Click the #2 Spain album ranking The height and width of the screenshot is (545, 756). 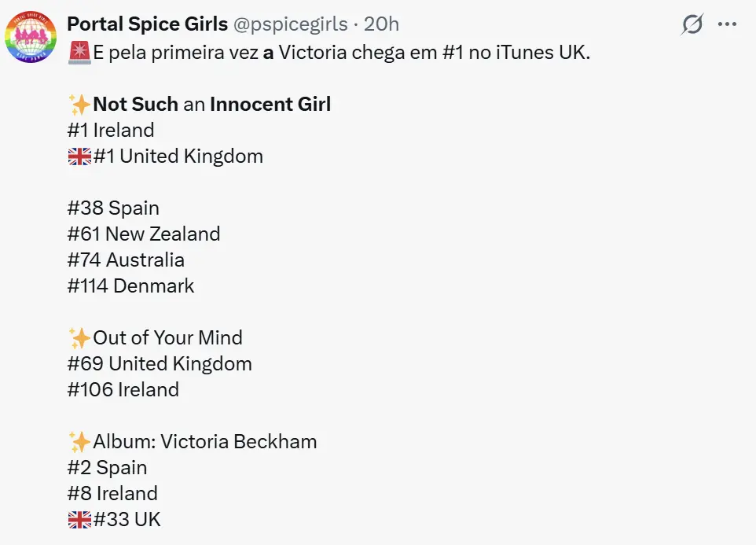[107, 468]
